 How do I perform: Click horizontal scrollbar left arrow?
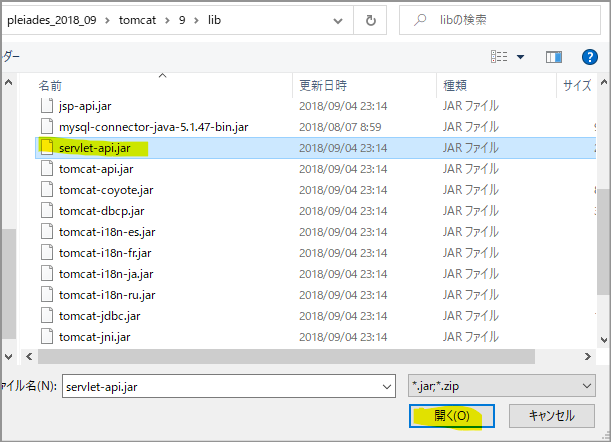click(29, 357)
